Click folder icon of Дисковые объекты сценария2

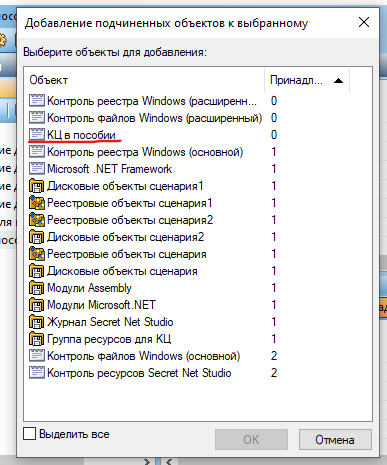pyautogui.click(x=37, y=237)
